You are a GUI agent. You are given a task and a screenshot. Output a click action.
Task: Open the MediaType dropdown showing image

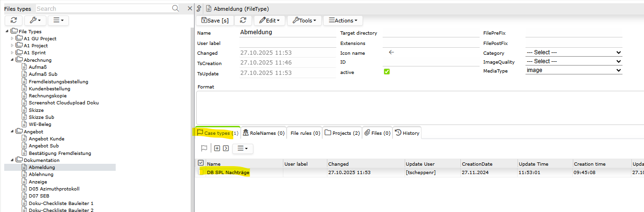pos(574,70)
